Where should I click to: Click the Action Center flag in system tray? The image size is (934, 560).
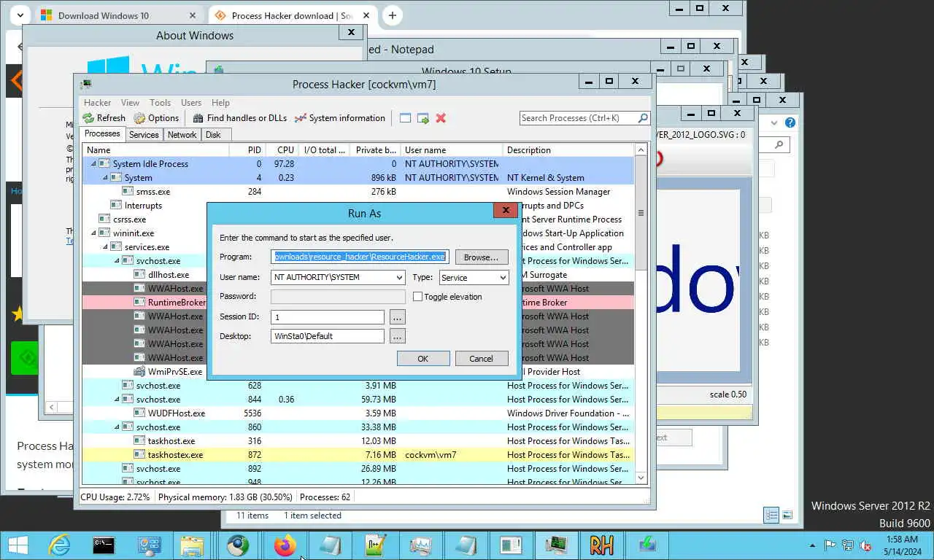tap(830, 545)
